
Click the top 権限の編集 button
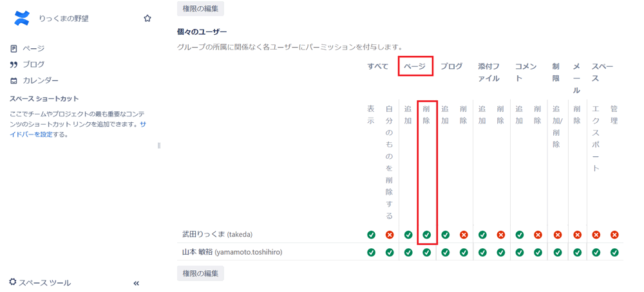[x=200, y=8]
